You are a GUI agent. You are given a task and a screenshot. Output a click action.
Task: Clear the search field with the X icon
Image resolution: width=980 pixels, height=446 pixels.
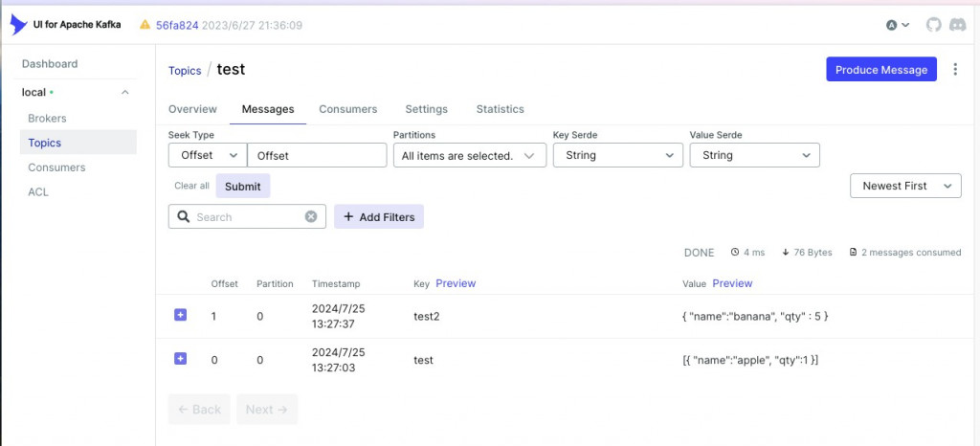tap(311, 217)
